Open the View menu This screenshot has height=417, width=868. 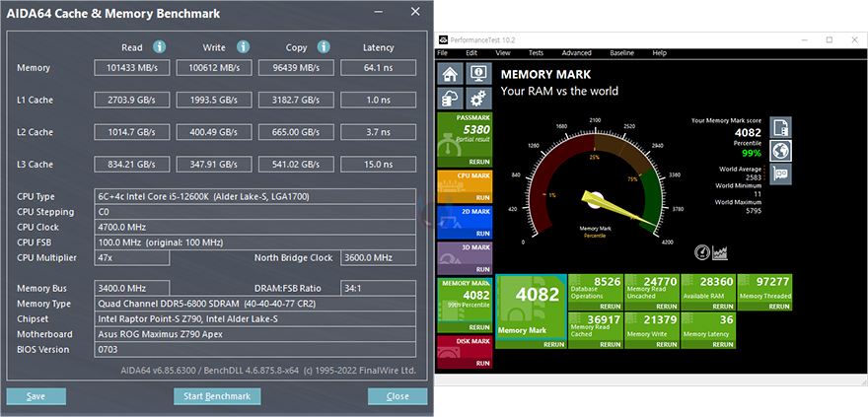503,53
